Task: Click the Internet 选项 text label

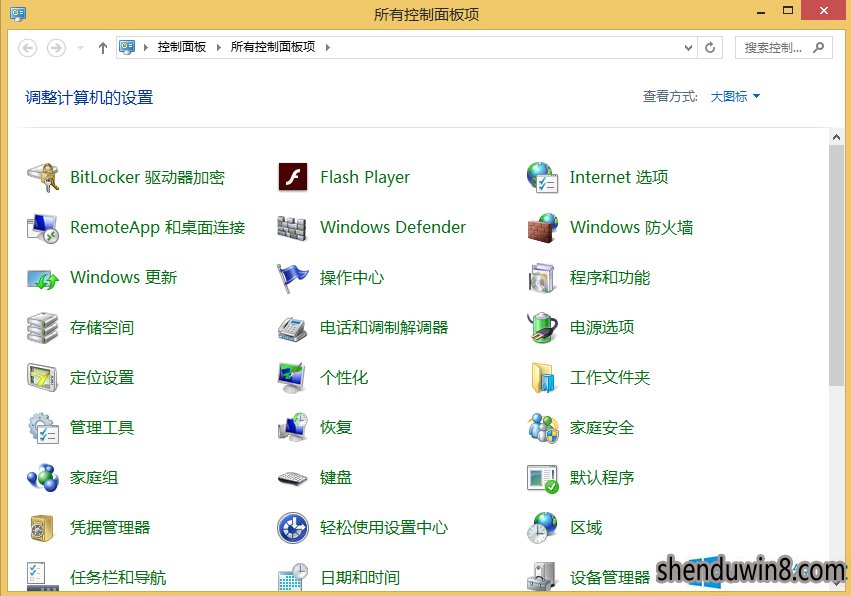Action: pyautogui.click(x=619, y=177)
